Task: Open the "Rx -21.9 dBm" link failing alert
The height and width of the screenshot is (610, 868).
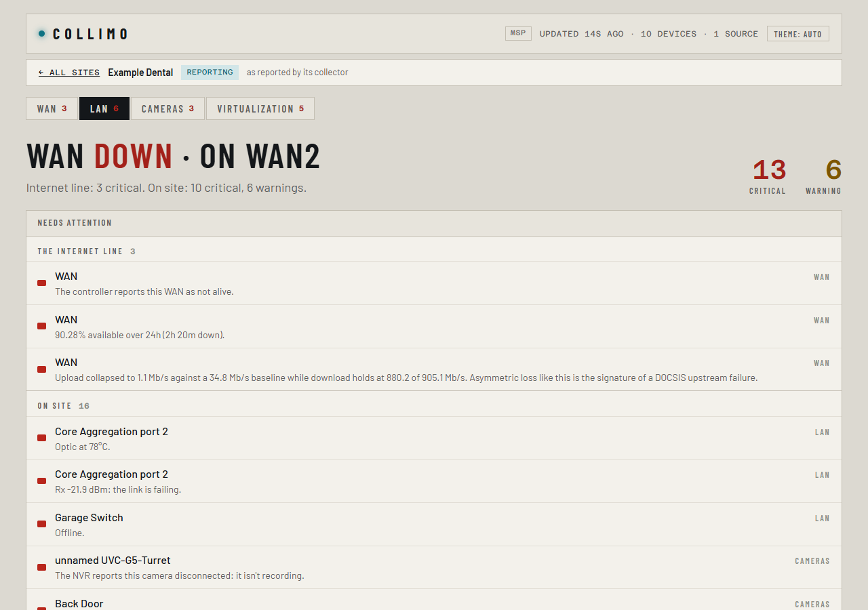Action: pos(434,481)
